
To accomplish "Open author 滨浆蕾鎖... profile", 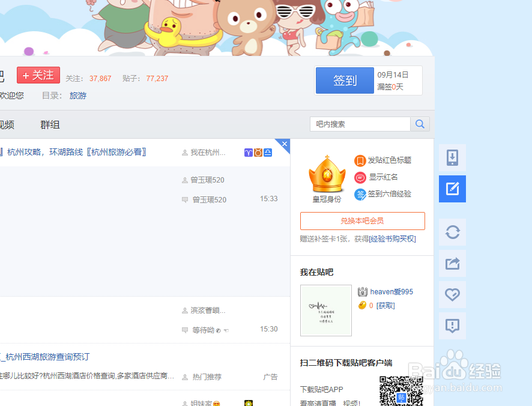I will (208, 311).
